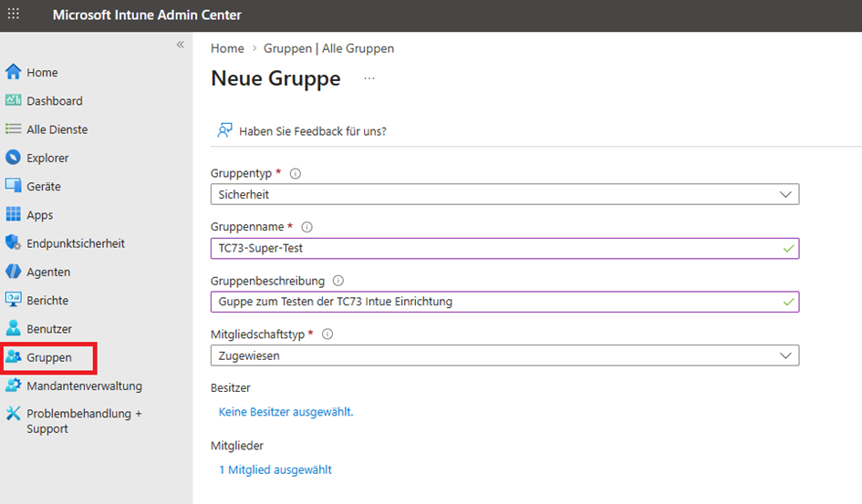
Task: Show info tooltip for Gruppenbeschreibung
Action: 338,281
